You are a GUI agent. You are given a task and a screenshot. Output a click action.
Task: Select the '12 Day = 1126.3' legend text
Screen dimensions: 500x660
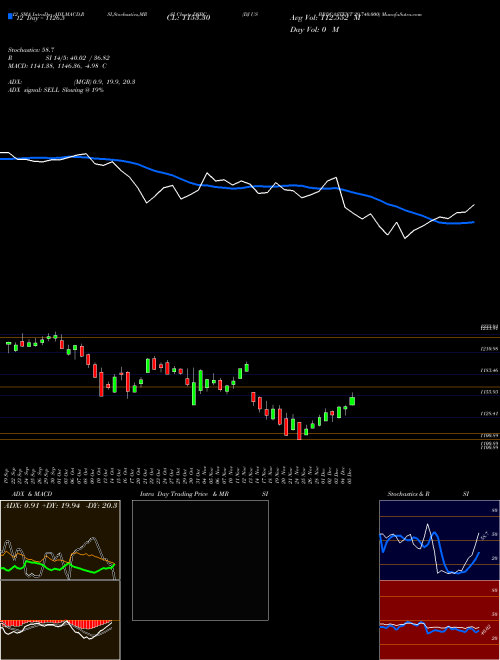(x=39, y=18)
